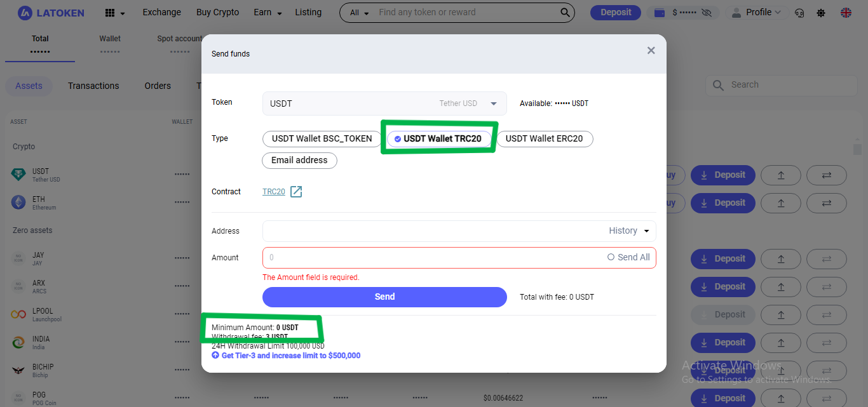Screen dimensions: 868x407
Task: Select USDT Wallet BSC_TOKEN type
Action: (x=322, y=138)
